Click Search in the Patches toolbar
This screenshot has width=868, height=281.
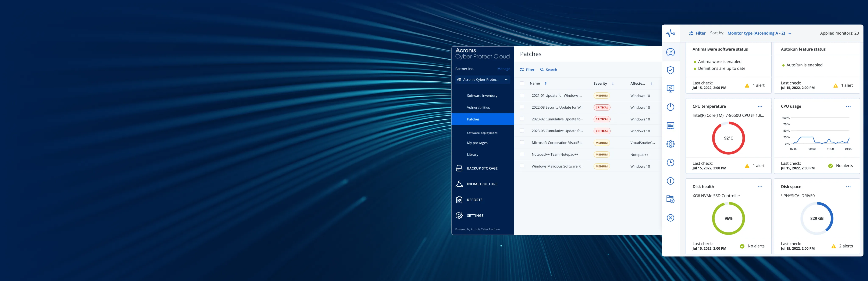click(549, 70)
